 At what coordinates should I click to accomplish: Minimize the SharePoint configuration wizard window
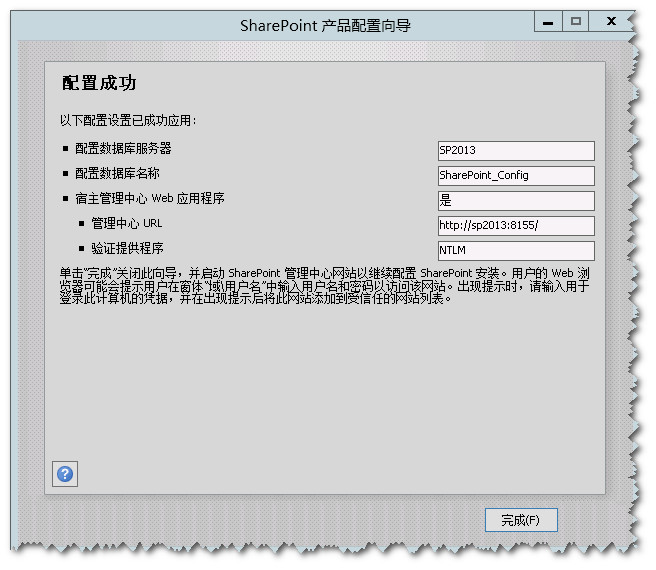pyautogui.click(x=545, y=21)
